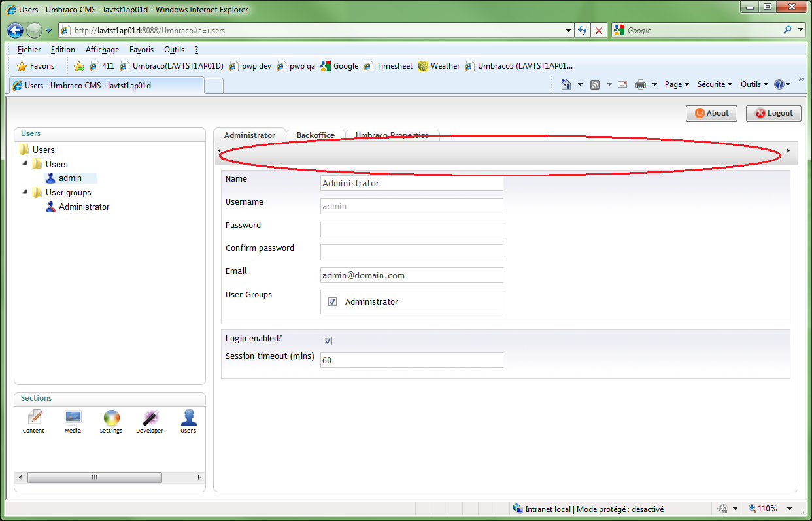
Task: Open the Favoris menu
Action: (x=141, y=50)
